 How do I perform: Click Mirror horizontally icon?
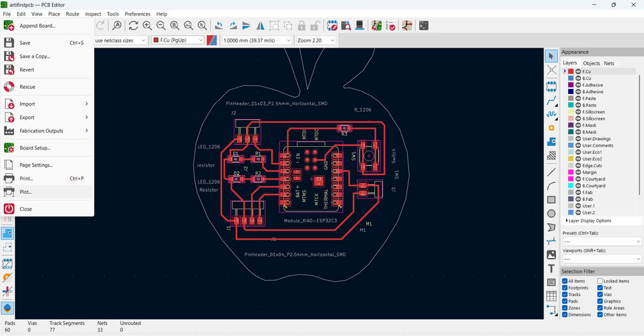[x=260, y=26]
